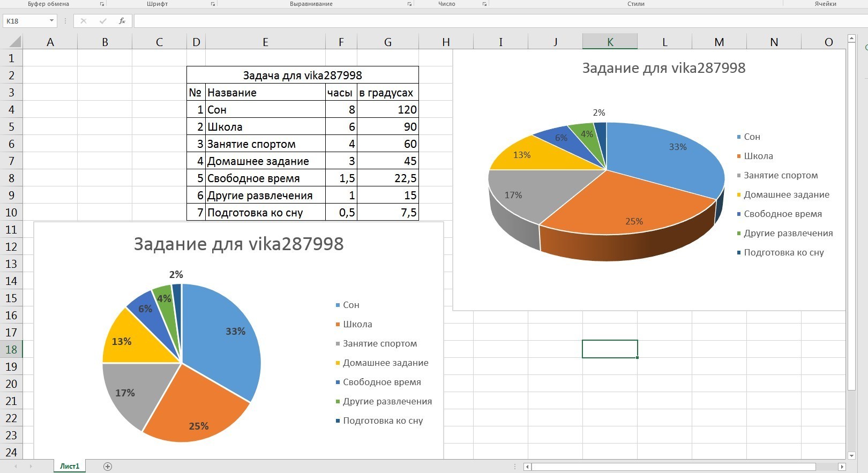Add a new sheet with plus button
This screenshot has width=868, height=473.
[x=108, y=467]
